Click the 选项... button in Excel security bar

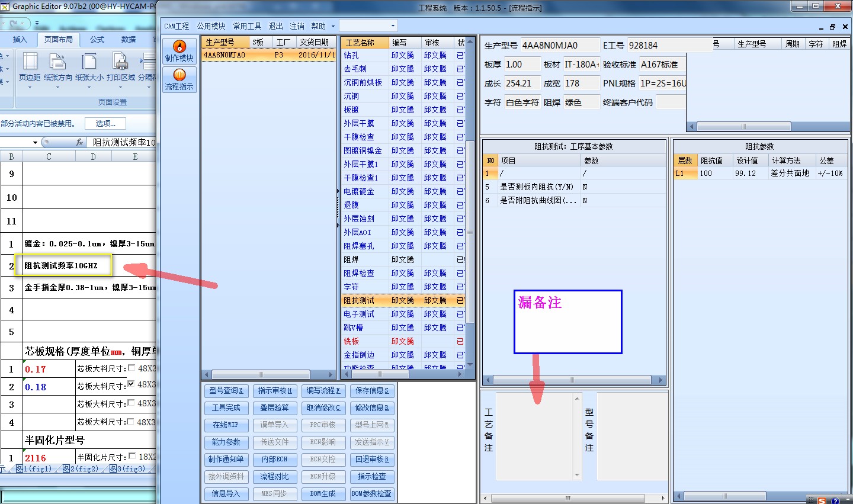[x=105, y=124]
